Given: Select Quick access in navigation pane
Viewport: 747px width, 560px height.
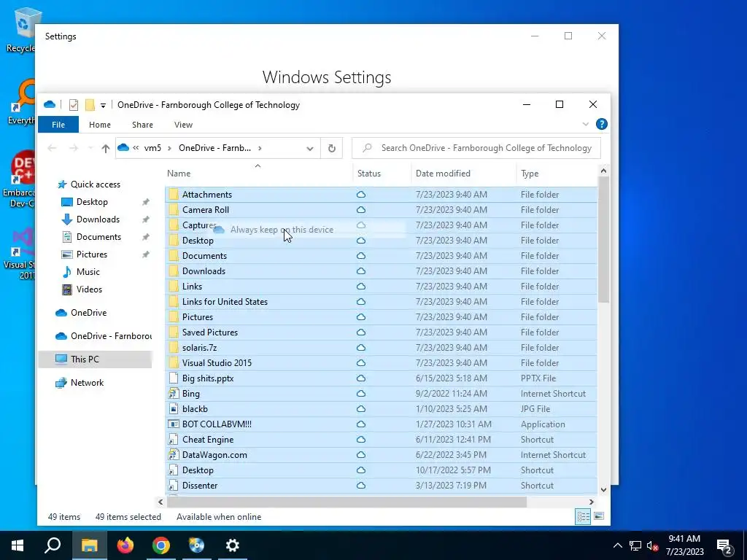Looking at the screenshot, I should pos(96,184).
